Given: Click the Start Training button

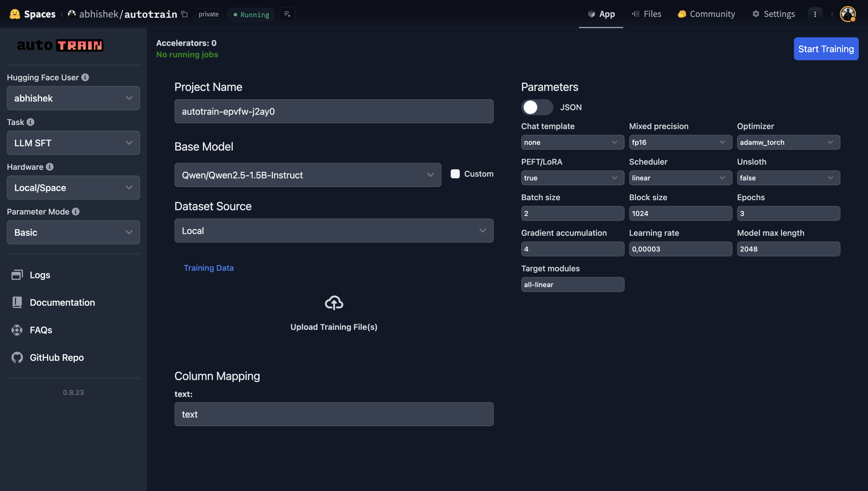Looking at the screenshot, I should (x=826, y=48).
